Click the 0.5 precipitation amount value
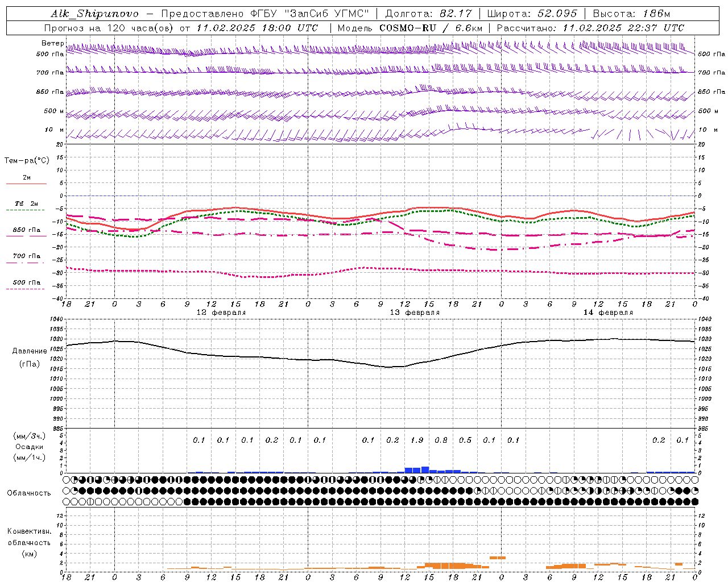728x582 pixels. (x=465, y=440)
